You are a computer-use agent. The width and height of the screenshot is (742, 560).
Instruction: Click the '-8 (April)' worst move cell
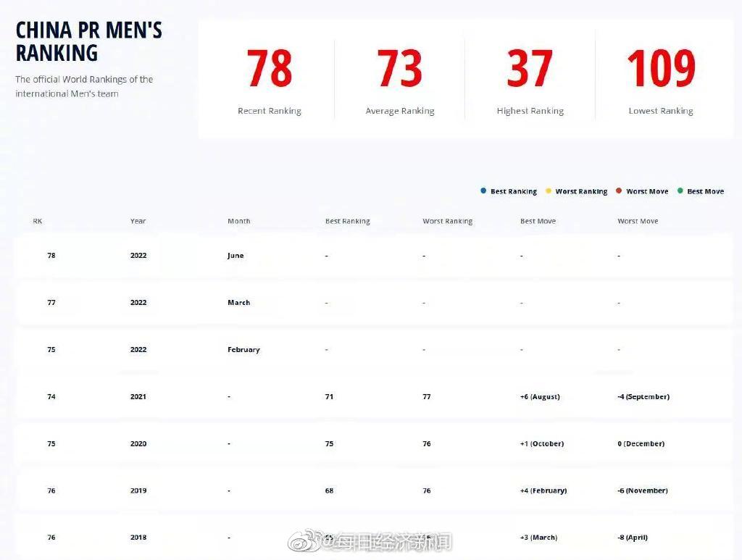point(632,538)
